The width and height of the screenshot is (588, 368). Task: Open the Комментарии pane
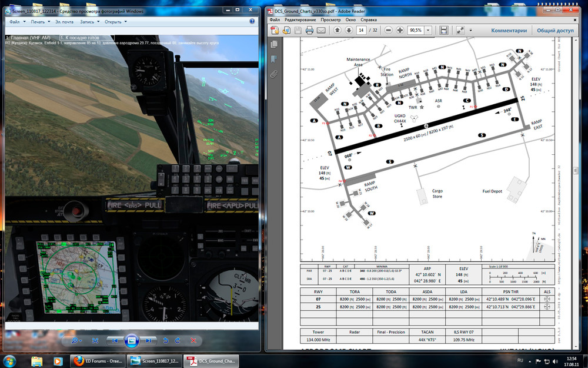pos(509,31)
